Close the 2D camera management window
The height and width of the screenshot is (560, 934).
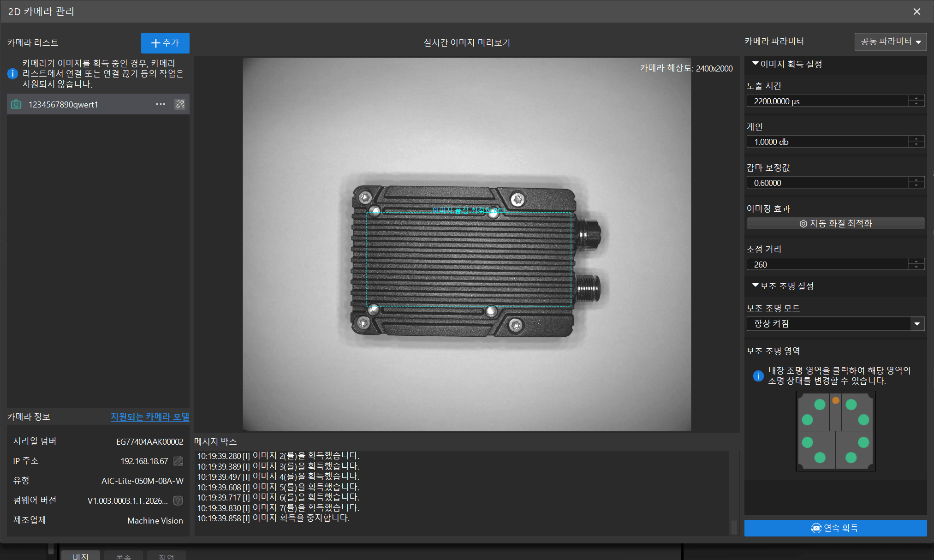[917, 12]
